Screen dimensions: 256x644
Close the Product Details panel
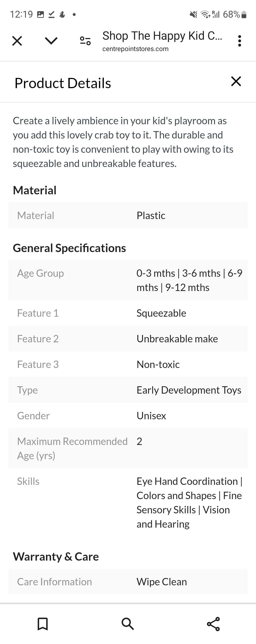coord(236,81)
